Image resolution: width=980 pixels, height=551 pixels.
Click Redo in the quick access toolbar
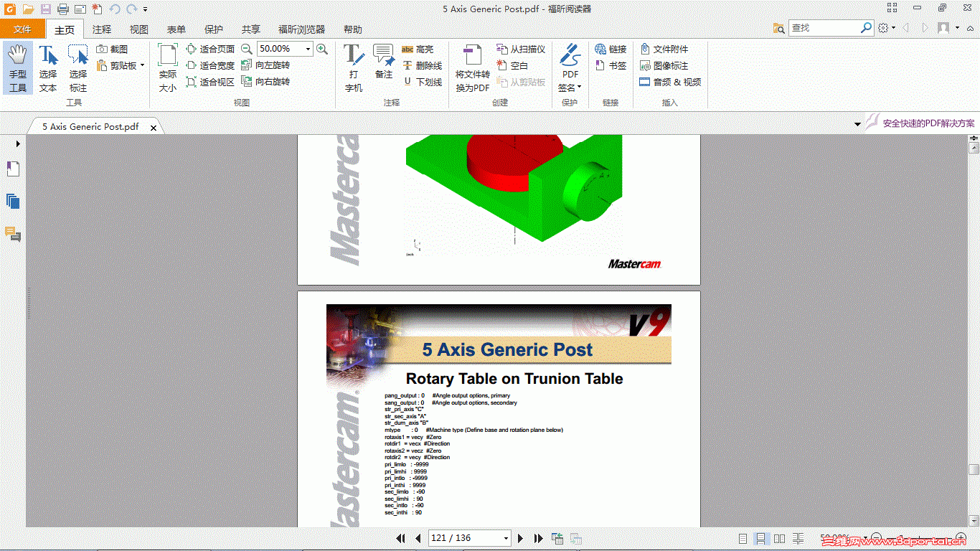click(x=131, y=9)
